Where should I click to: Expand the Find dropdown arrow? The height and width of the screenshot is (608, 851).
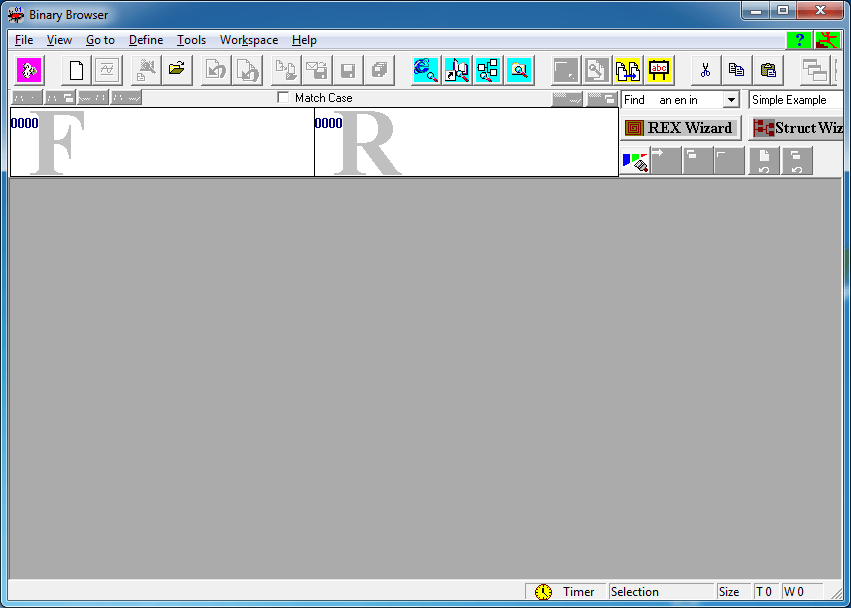click(731, 100)
